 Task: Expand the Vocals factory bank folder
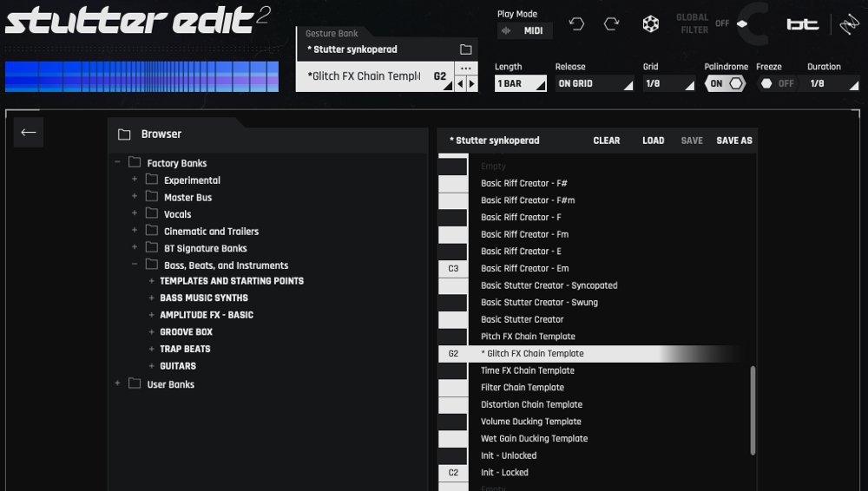coord(135,214)
